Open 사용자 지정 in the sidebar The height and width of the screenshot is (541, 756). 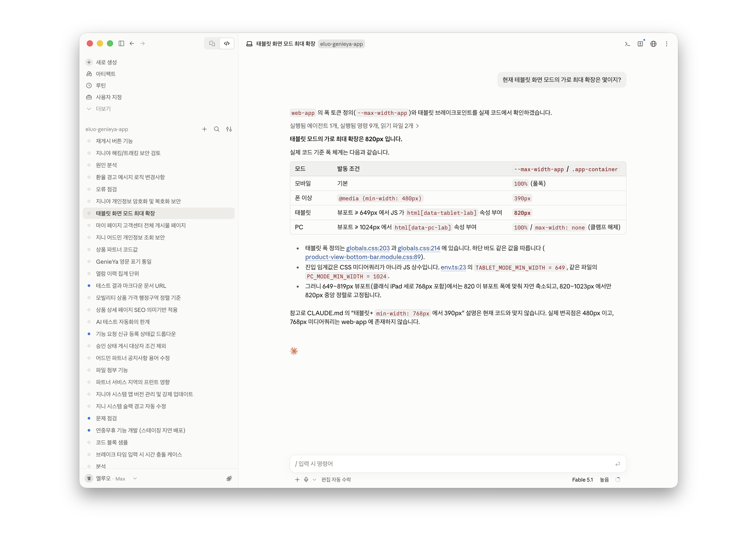click(x=108, y=97)
